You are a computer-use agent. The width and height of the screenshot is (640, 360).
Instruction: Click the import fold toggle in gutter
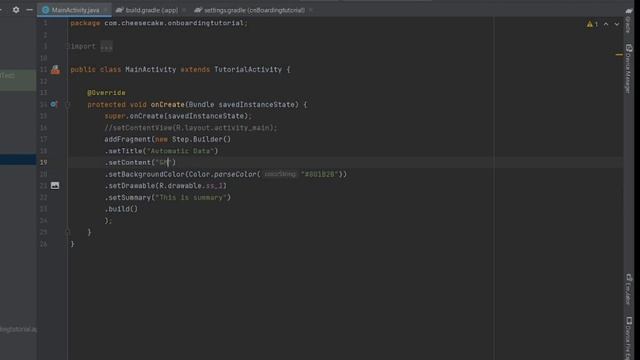pyautogui.click(x=68, y=47)
